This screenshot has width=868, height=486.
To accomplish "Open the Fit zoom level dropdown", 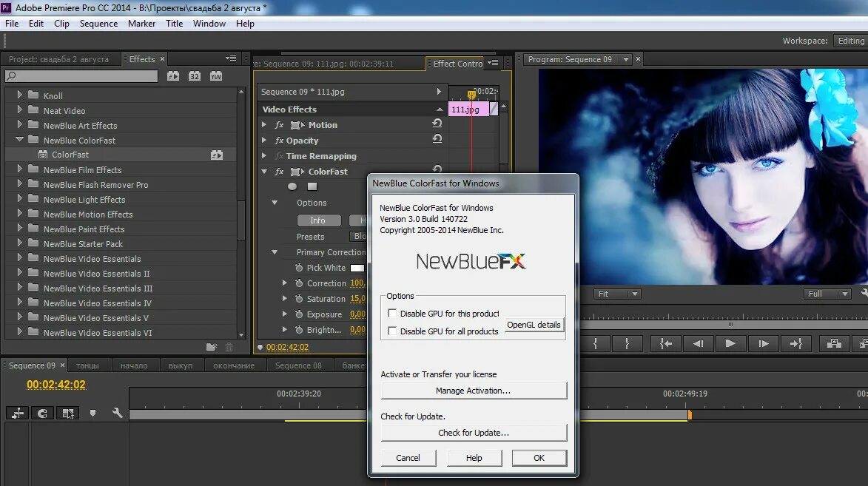I will pos(618,294).
